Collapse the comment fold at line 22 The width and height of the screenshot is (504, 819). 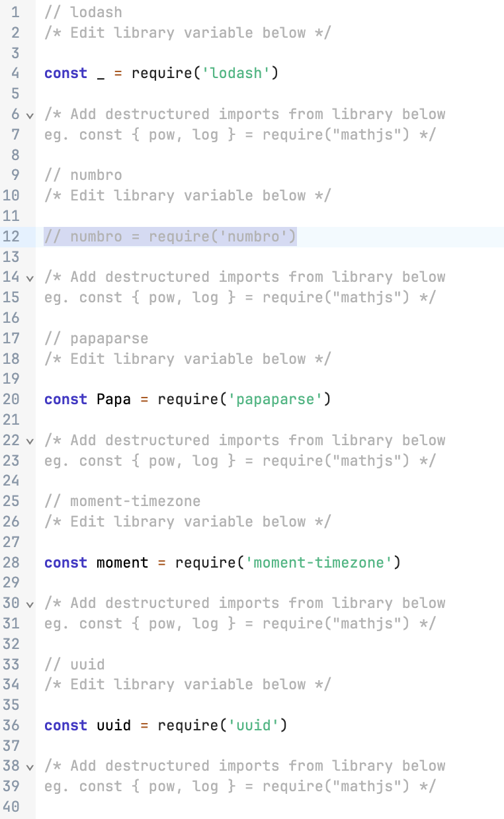click(x=29, y=441)
